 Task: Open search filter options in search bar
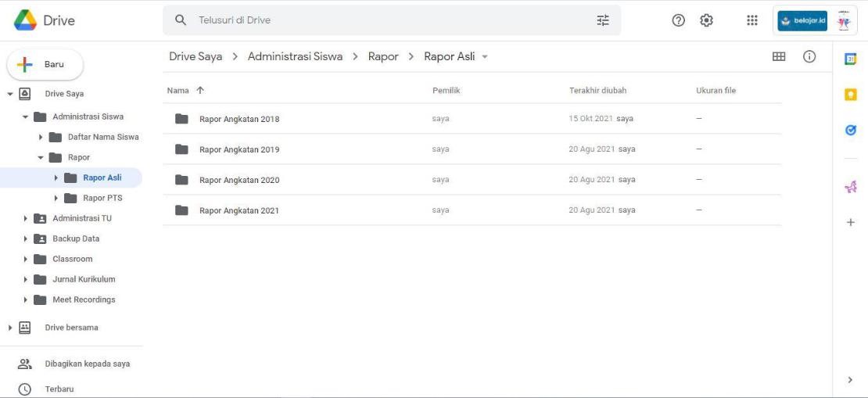[x=602, y=20]
